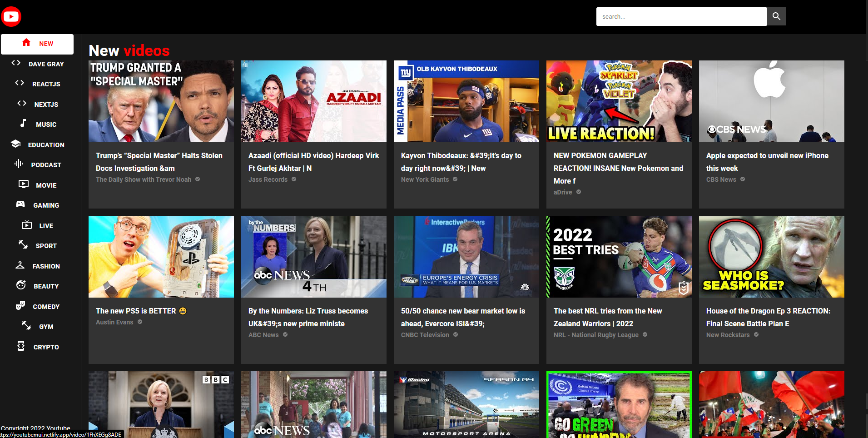Open Kayvon Thibodeaux video thumbnail
The image size is (868, 438).
tap(466, 101)
